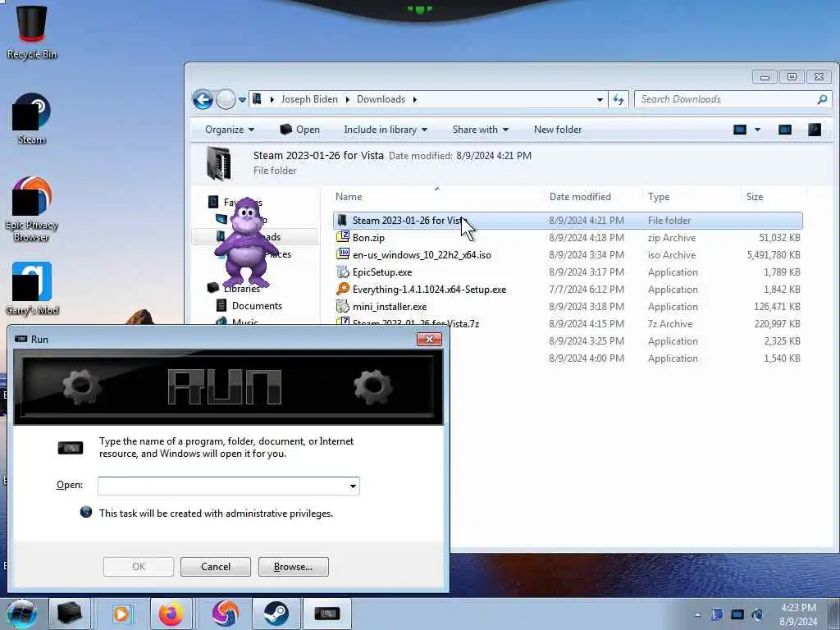This screenshot has width=840, height=630.
Task: Click the large folder icon in details pane
Action: (x=219, y=163)
